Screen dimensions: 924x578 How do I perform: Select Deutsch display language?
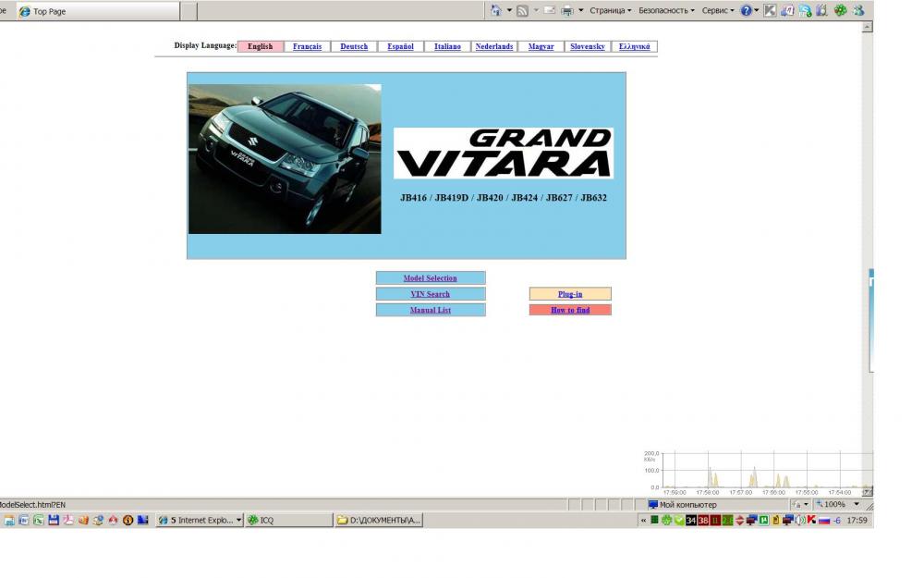[354, 46]
